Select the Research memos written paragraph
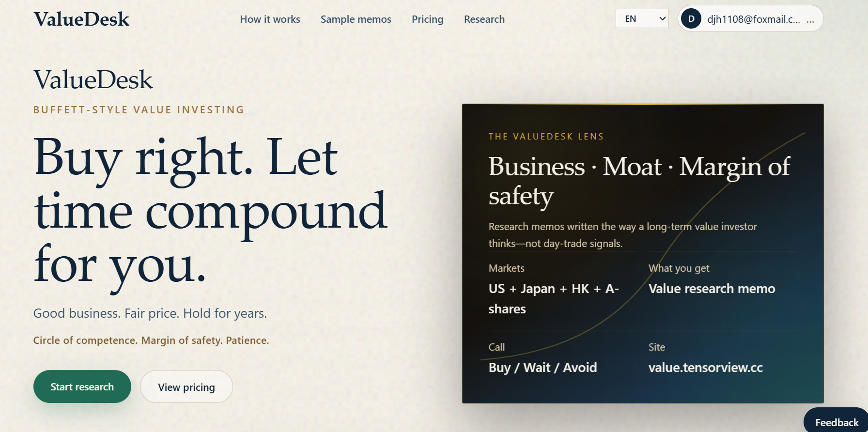The height and width of the screenshot is (432, 868). [622, 235]
